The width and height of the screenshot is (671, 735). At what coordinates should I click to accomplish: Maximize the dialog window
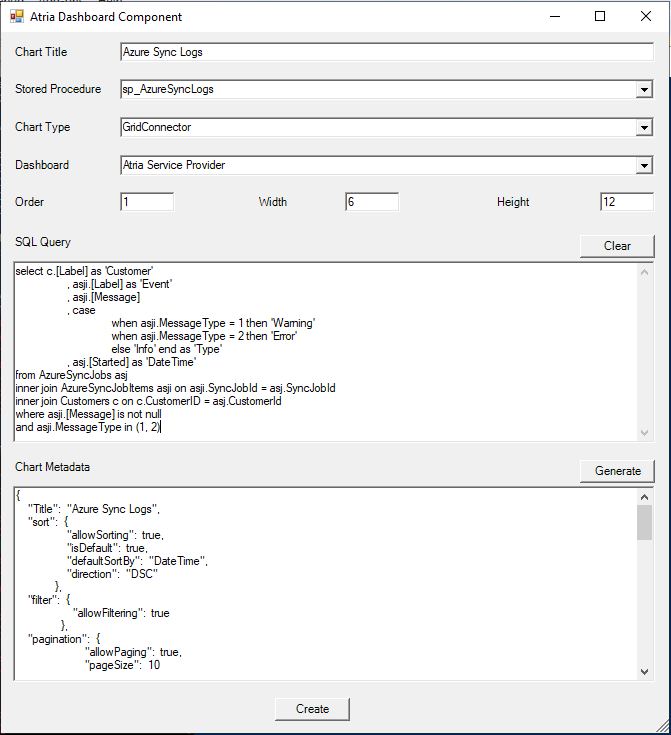click(x=600, y=16)
